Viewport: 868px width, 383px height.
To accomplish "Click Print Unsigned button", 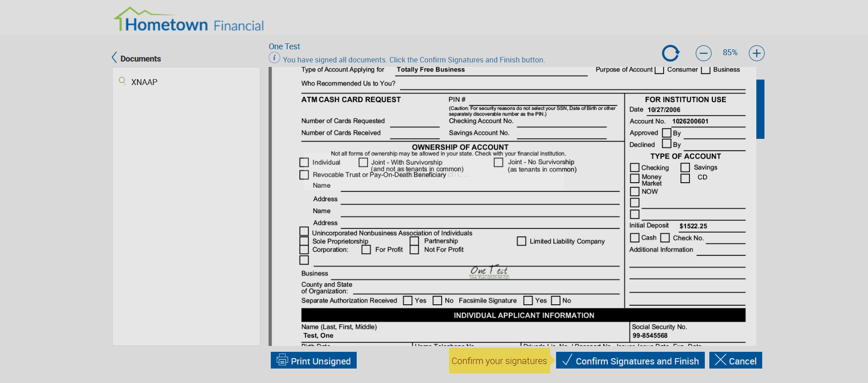I will point(314,360).
